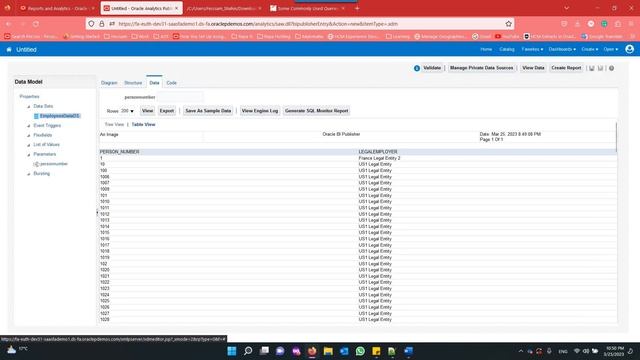Open taskbar Search magnifier
This screenshot has width=640, height=360.
pos(248,351)
